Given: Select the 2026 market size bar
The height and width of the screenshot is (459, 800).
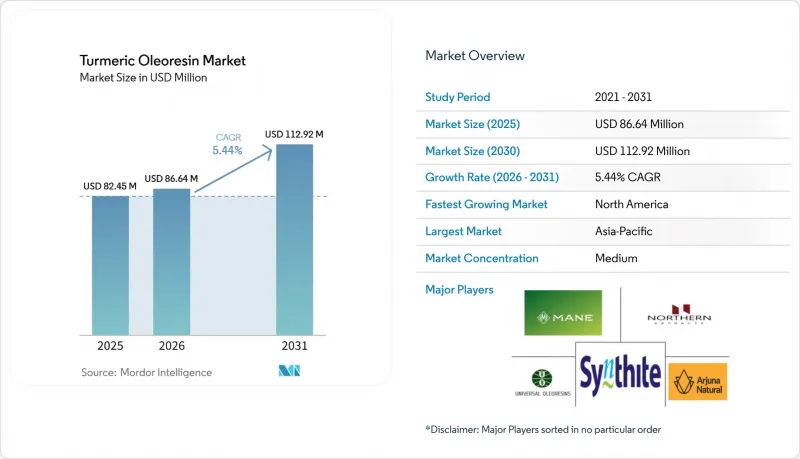Looking at the screenshot, I should pos(171,262).
